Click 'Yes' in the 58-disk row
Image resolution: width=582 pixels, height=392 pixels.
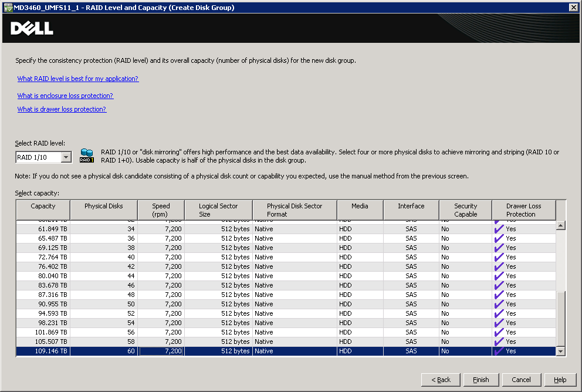click(x=511, y=342)
